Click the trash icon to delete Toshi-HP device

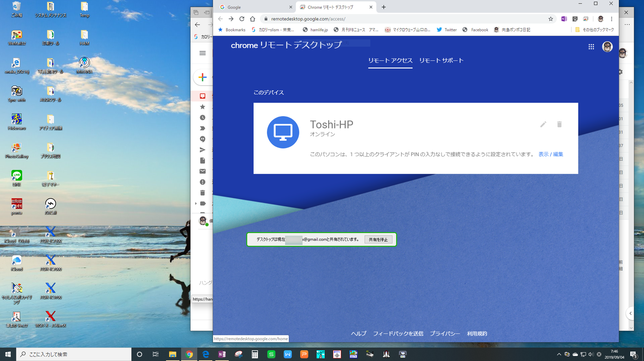click(x=559, y=124)
